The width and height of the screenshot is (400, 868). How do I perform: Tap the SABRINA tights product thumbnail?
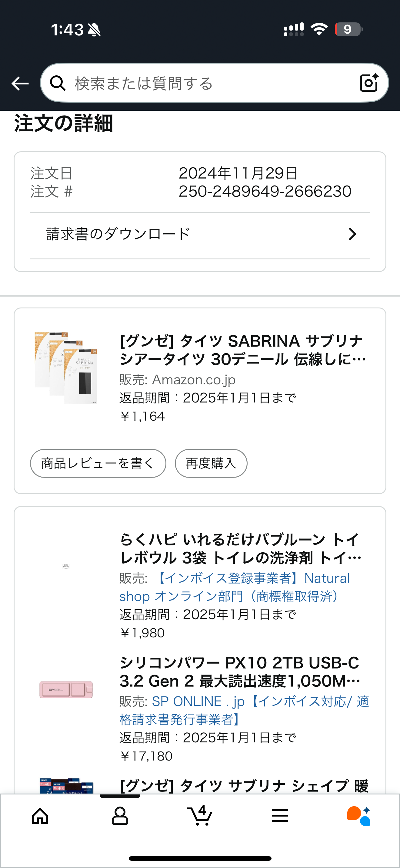tap(66, 368)
